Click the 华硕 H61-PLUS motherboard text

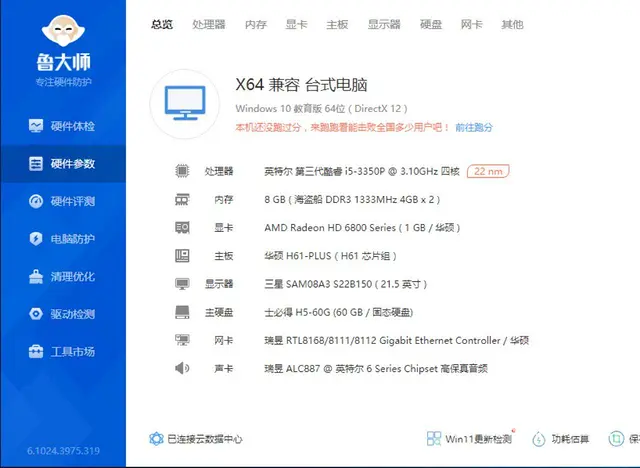330,256
